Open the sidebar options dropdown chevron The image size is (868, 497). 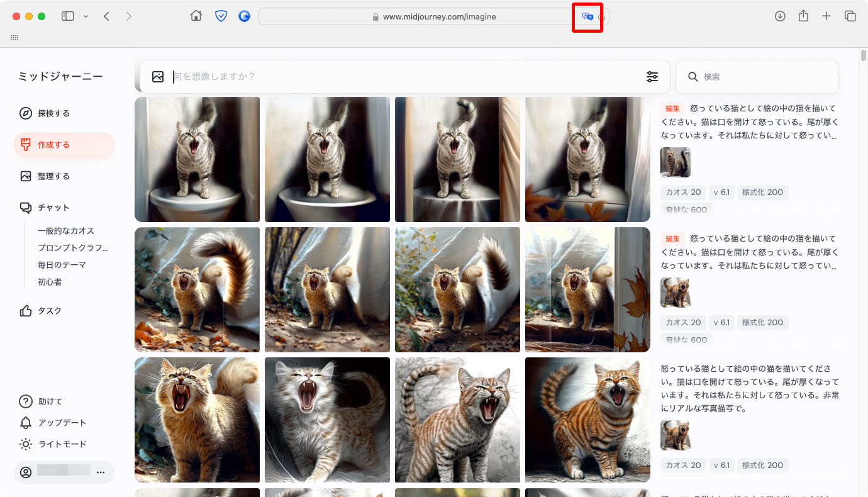click(x=86, y=16)
